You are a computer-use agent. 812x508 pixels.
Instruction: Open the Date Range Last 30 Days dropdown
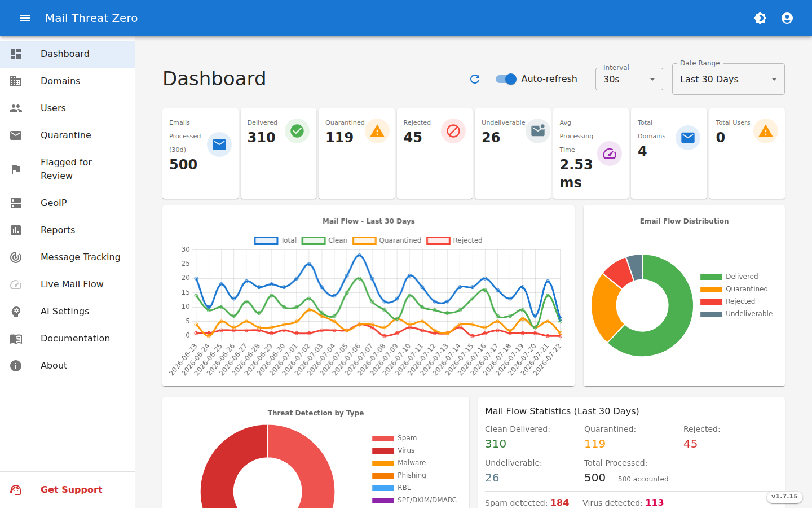[729, 79]
